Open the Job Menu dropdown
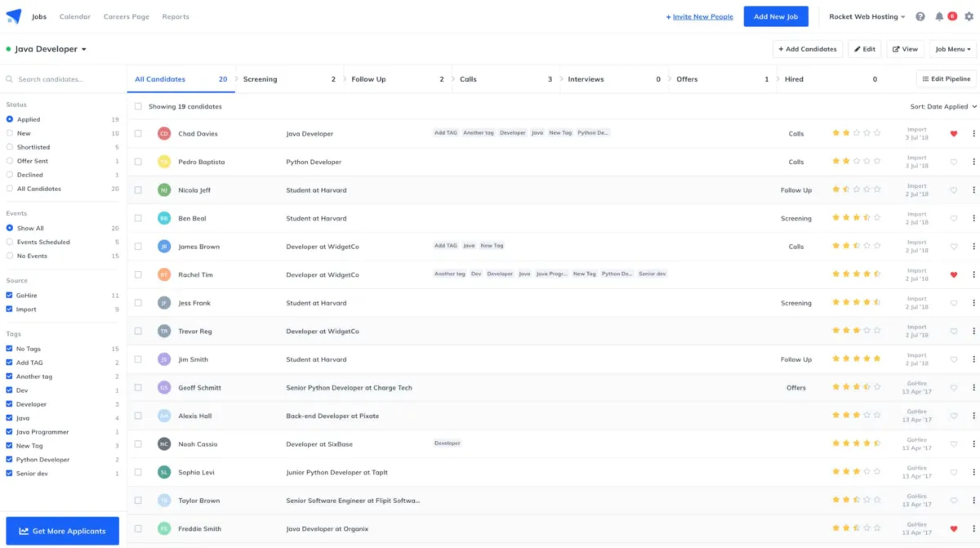The image size is (980, 548). (951, 49)
